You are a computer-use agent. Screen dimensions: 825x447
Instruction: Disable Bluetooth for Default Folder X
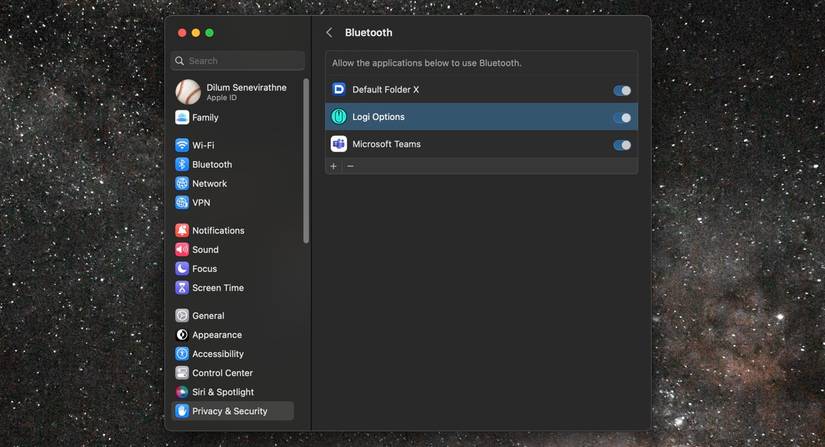[x=622, y=90]
